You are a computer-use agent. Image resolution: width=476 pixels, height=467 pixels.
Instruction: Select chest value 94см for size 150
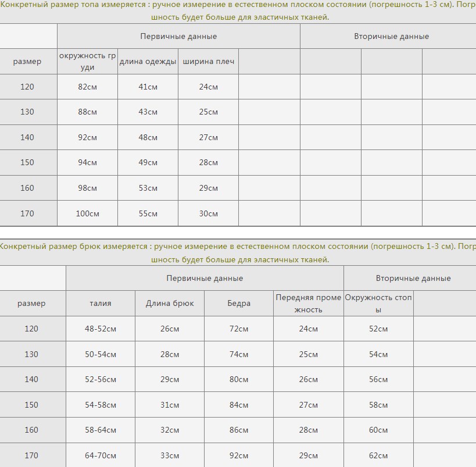tap(87, 163)
